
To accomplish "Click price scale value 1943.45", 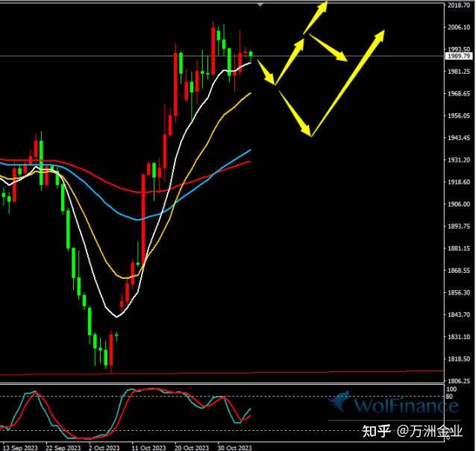I will click(459, 138).
